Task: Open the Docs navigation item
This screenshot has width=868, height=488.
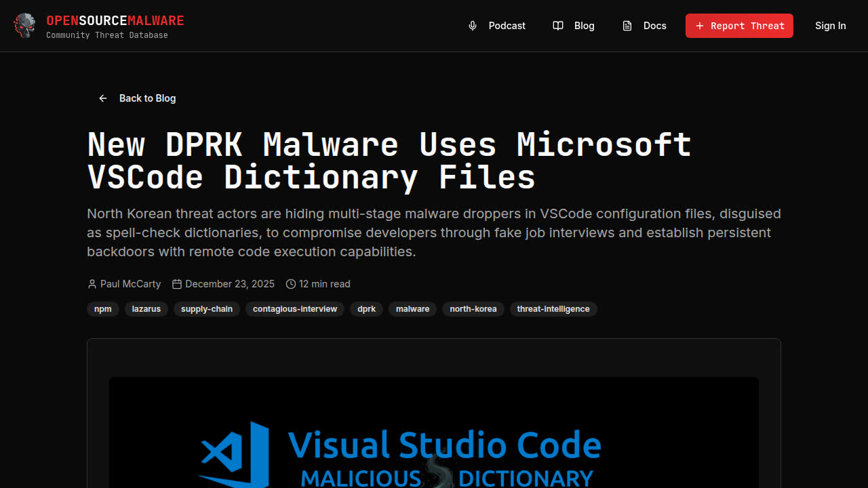Action: pyautogui.click(x=644, y=26)
